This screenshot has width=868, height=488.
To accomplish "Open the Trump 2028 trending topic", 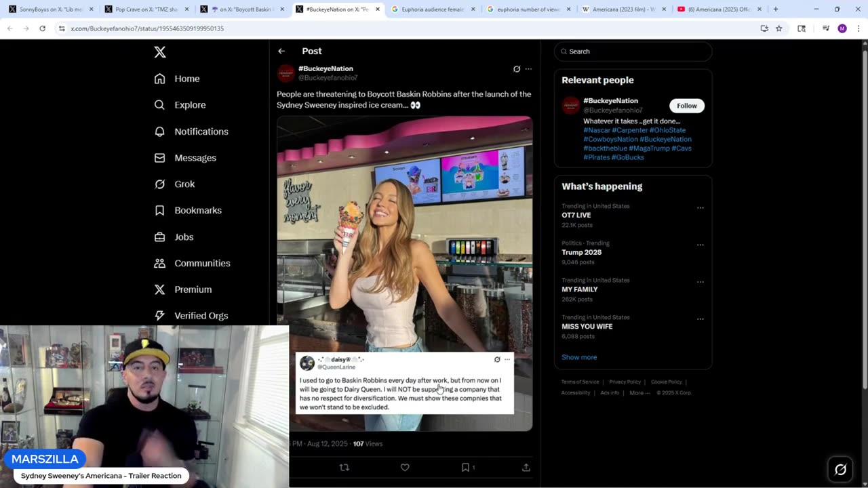I will [633, 252].
